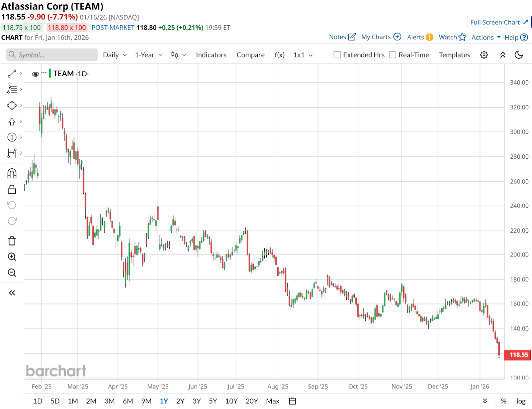Expand the Actions dropdown menu

coord(486,37)
